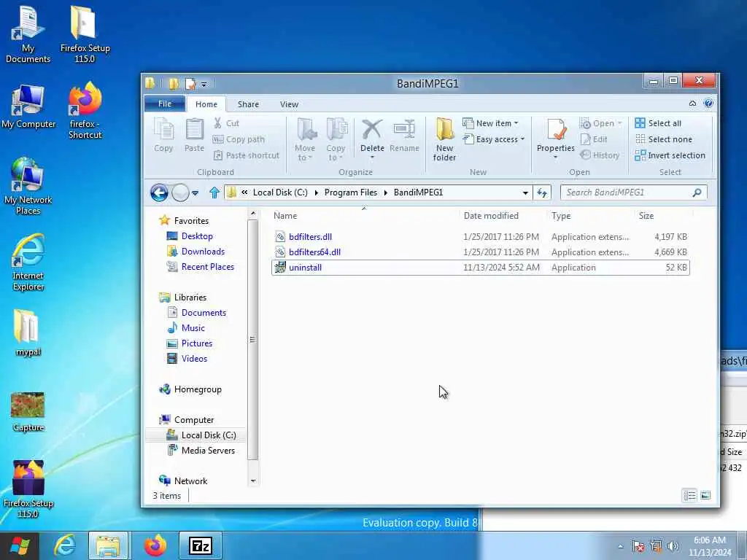Click Local Disk (C:) in address breadcrumb
Viewport: 747px width, 560px height.
click(280, 192)
